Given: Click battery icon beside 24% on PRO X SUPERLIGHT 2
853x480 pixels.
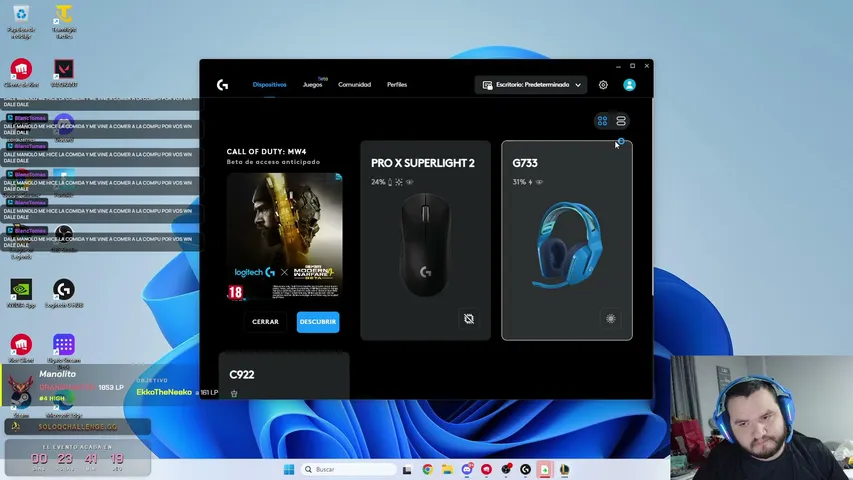Looking at the screenshot, I should [x=390, y=182].
